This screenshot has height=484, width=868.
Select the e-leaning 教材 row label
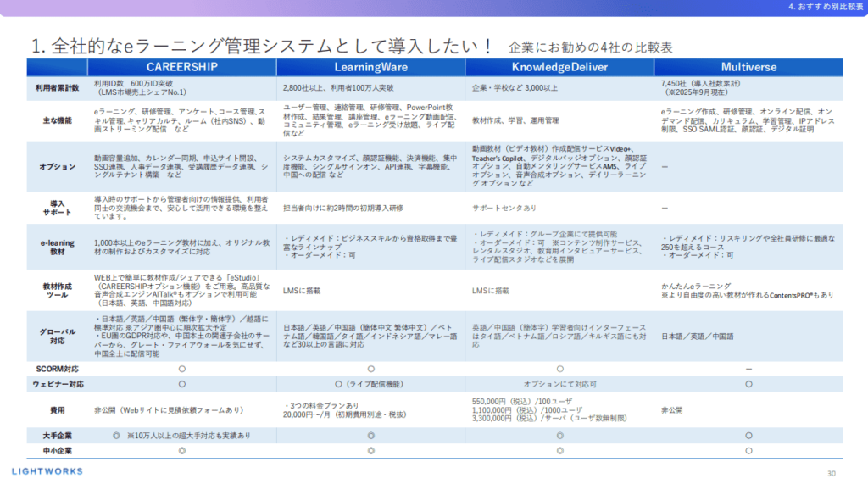(x=57, y=247)
